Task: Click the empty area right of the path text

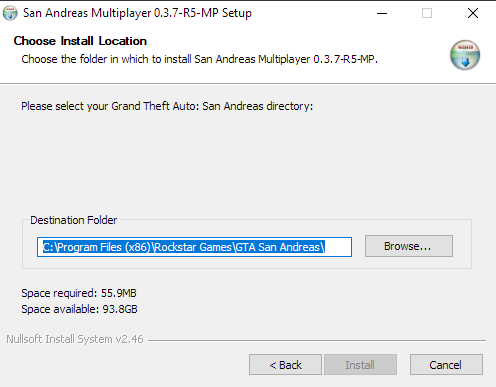Action: [x=338, y=247]
